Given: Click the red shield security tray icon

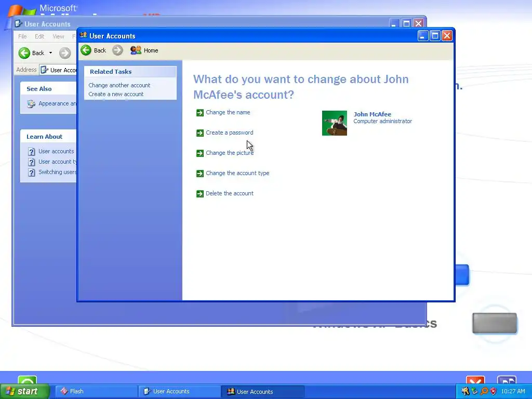Looking at the screenshot, I should point(494,391).
